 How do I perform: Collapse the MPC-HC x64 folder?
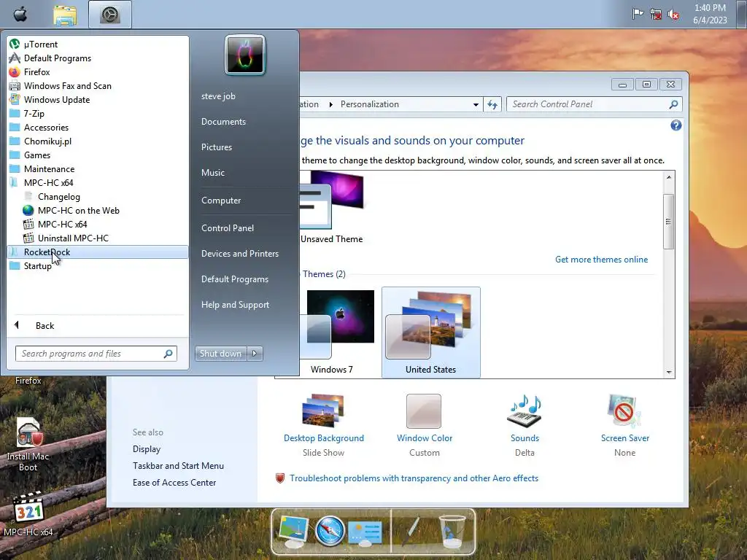98,183
